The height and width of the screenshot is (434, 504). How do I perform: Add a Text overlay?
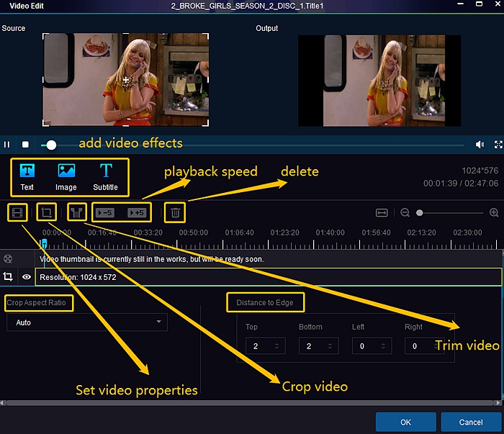click(27, 177)
